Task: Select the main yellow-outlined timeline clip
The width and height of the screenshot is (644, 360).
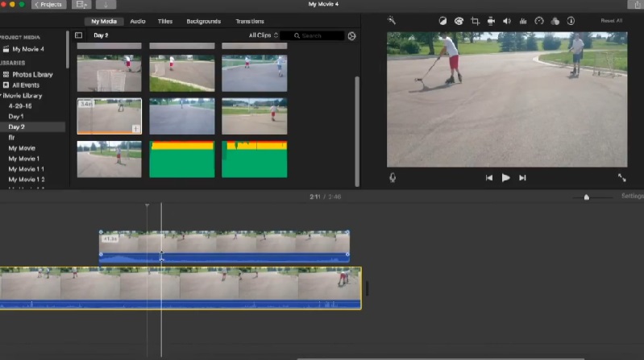Action: 181,288
